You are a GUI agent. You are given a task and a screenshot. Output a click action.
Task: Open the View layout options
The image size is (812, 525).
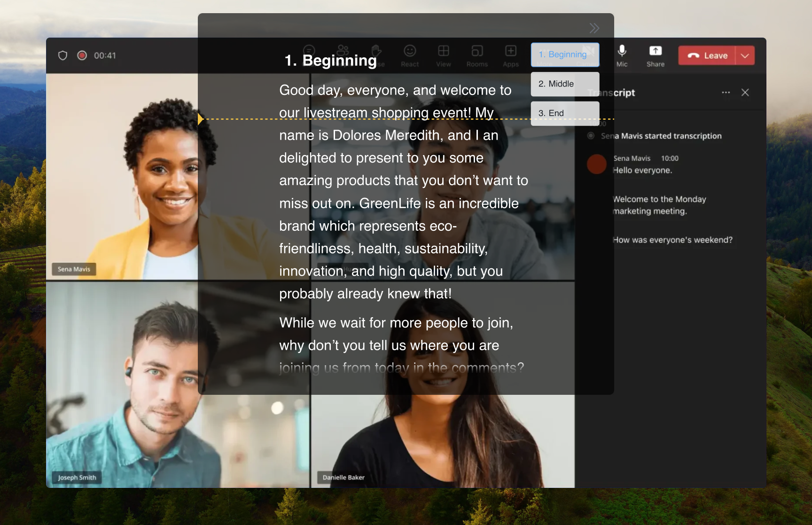444,55
